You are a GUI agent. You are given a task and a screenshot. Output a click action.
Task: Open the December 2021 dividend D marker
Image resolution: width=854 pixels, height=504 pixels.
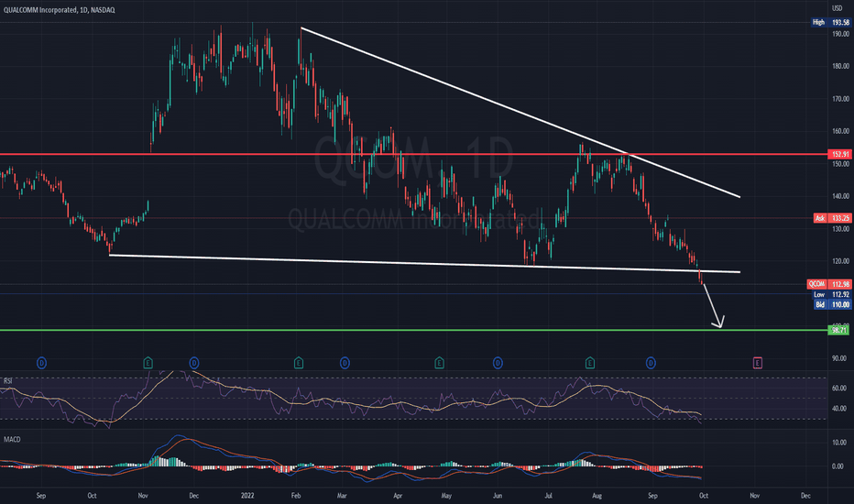click(x=194, y=362)
